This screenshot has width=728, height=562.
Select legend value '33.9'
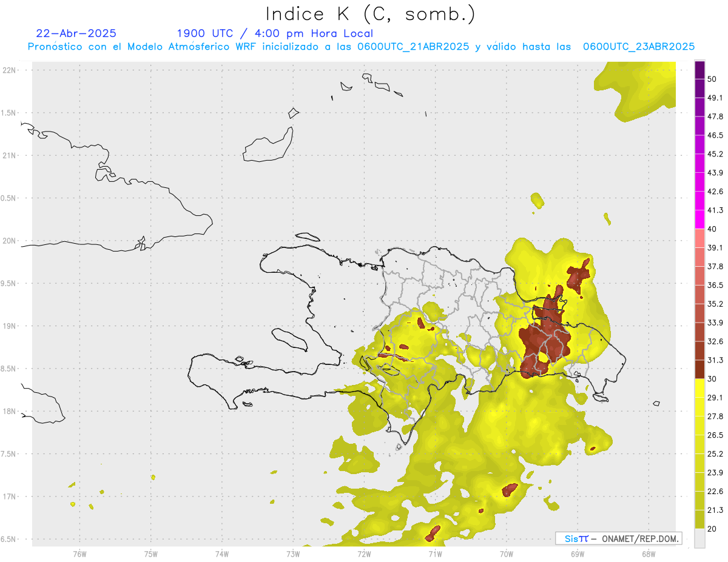(x=715, y=323)
